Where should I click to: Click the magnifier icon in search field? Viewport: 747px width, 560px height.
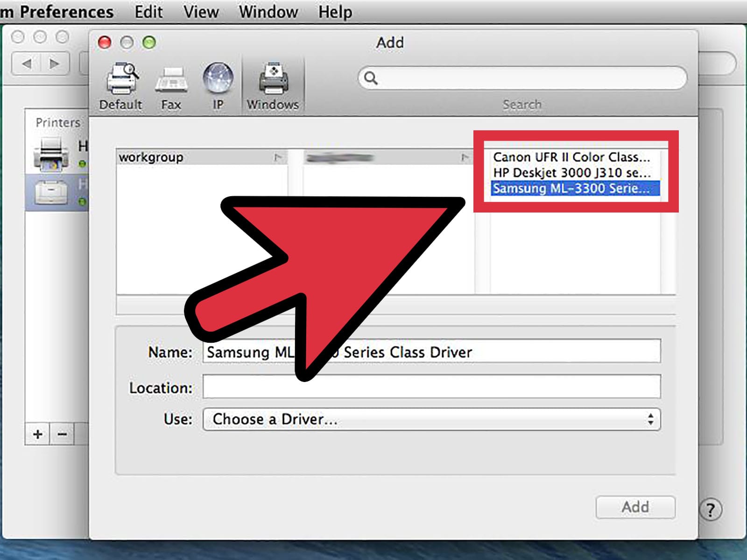[x=371, y=78]
